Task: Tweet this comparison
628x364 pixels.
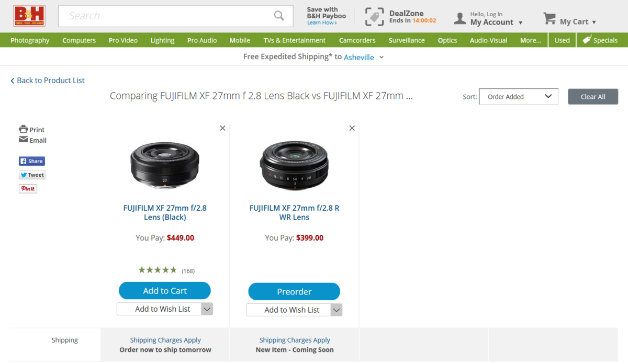Action: coord(32,175)
